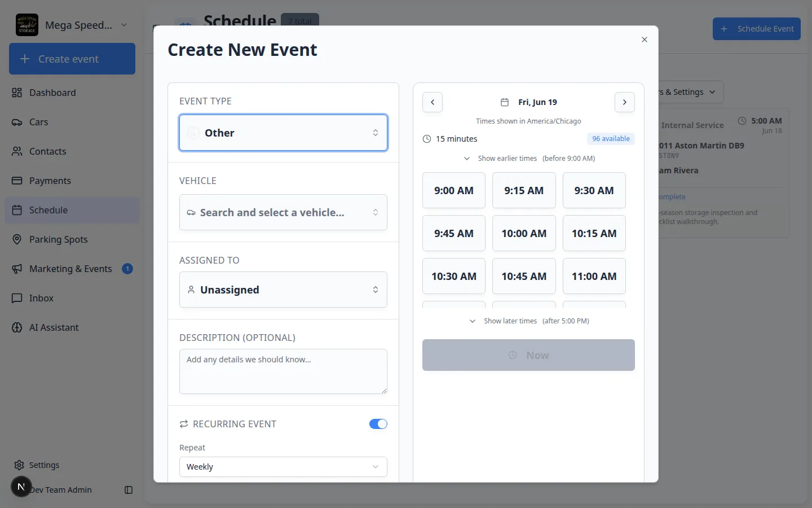Open the Repeat Weekly dropdown
The height and width of the screenshot is (508, 812).
(x=283, y=467)
